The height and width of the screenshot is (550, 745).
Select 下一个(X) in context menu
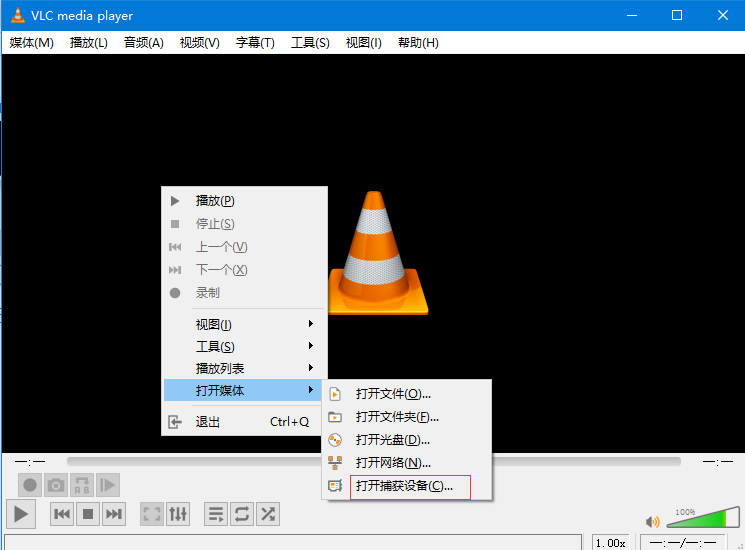tap(244, 270)
